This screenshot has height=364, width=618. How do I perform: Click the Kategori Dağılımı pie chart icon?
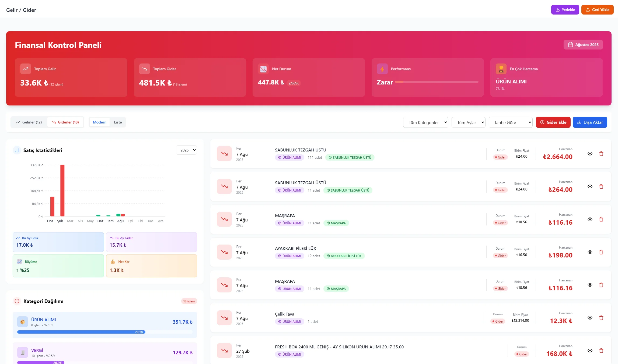(x=17, y=301)
